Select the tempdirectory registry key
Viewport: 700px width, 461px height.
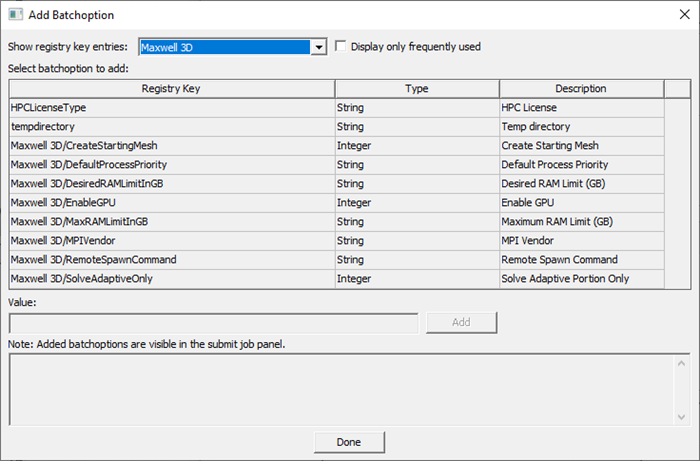(171, 127)
